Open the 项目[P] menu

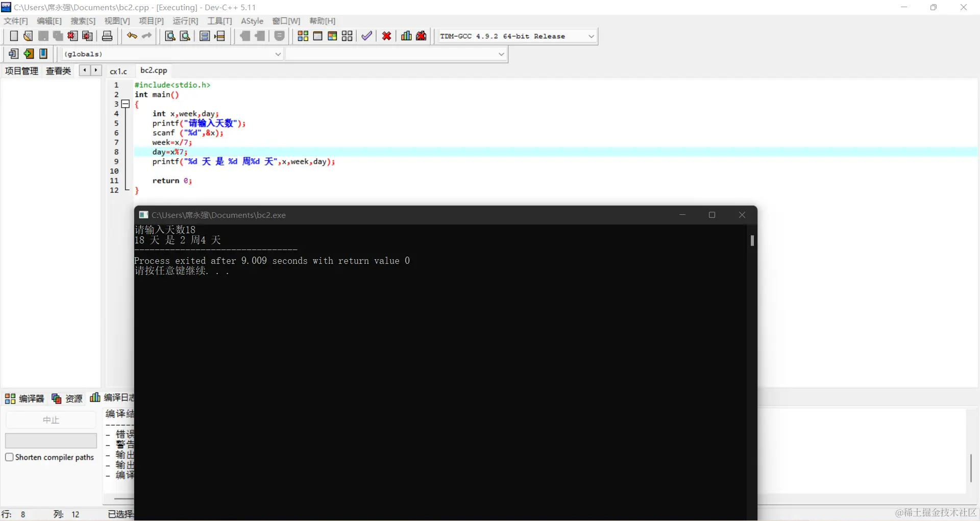[x=152, y=21]
